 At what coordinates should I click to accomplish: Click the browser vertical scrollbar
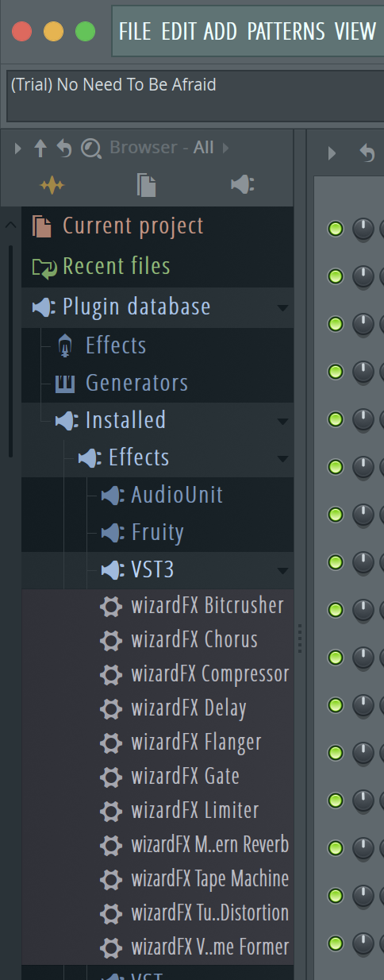point(10,349)
